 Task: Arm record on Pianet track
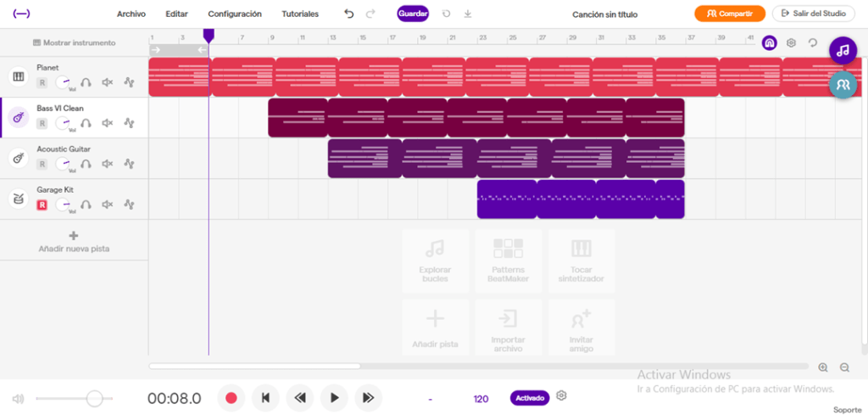pyautogui.click(x=42, y=83)
